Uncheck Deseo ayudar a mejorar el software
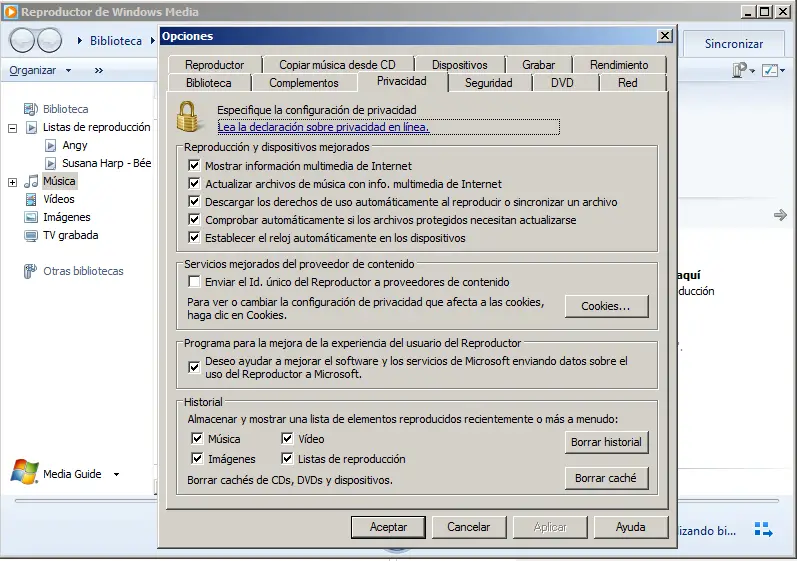Screen dimensions: 797x561 pyautogui.click(x=194, y=367)
